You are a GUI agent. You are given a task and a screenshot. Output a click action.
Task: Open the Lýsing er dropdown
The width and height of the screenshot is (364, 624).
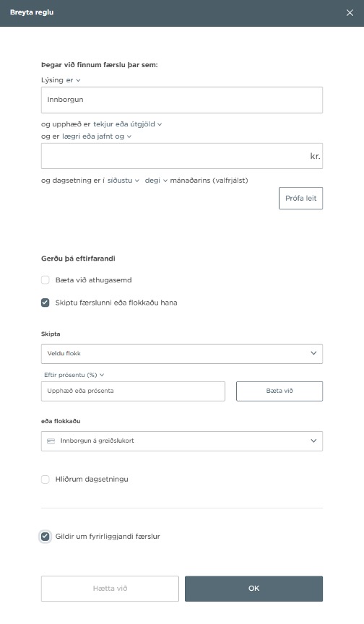pos(61,80)
